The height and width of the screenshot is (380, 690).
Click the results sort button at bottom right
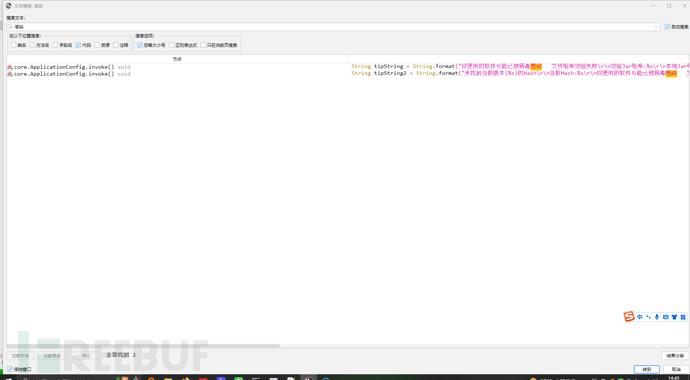pyautogui.click(x=675, y=355)
